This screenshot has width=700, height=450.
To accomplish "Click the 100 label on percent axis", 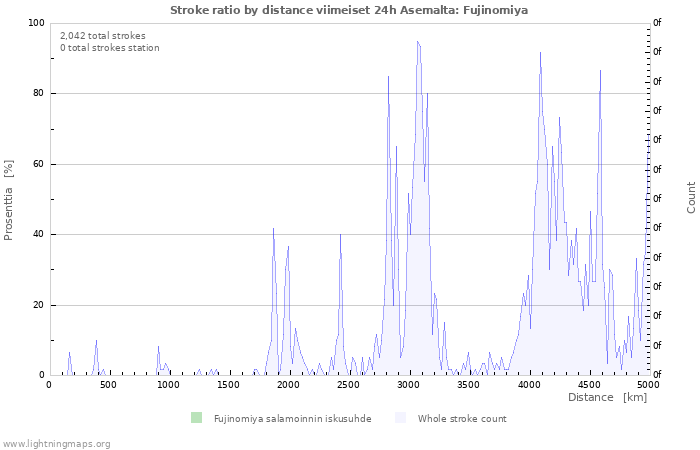I will coord(36,23).
